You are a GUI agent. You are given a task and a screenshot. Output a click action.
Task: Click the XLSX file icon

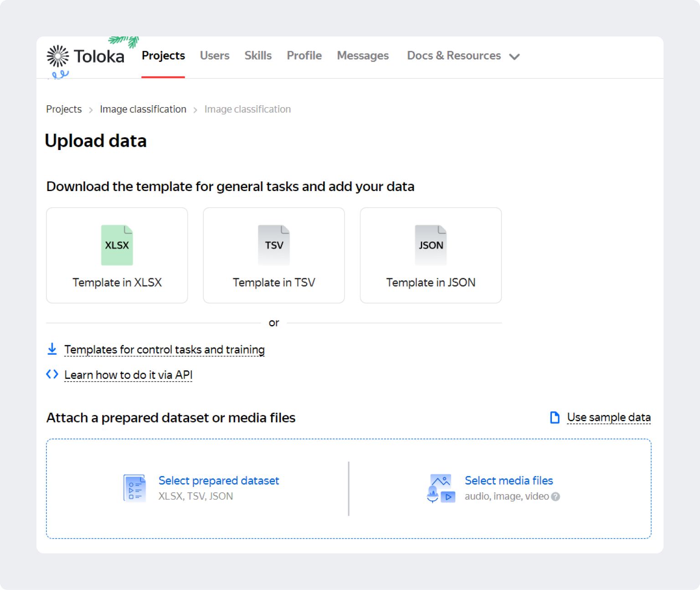pyautogui.click(x=117, y=245)
